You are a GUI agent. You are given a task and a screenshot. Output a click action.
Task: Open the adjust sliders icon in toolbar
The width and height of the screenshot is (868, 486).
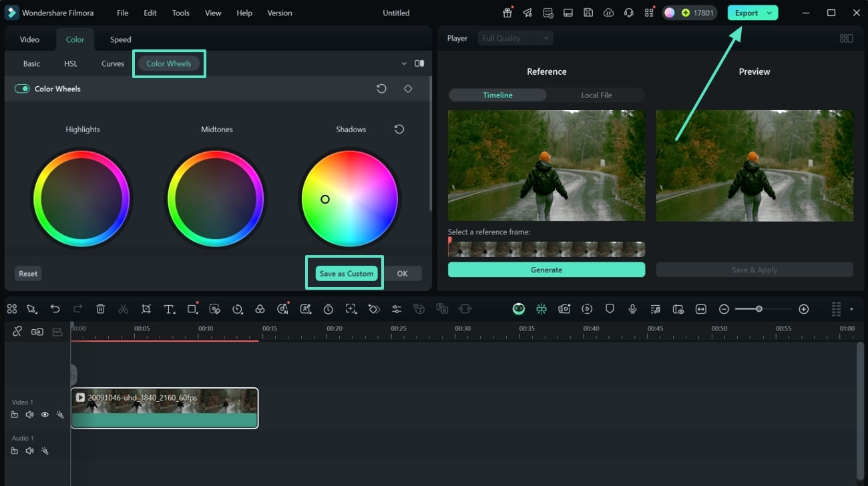coord(397,309)
